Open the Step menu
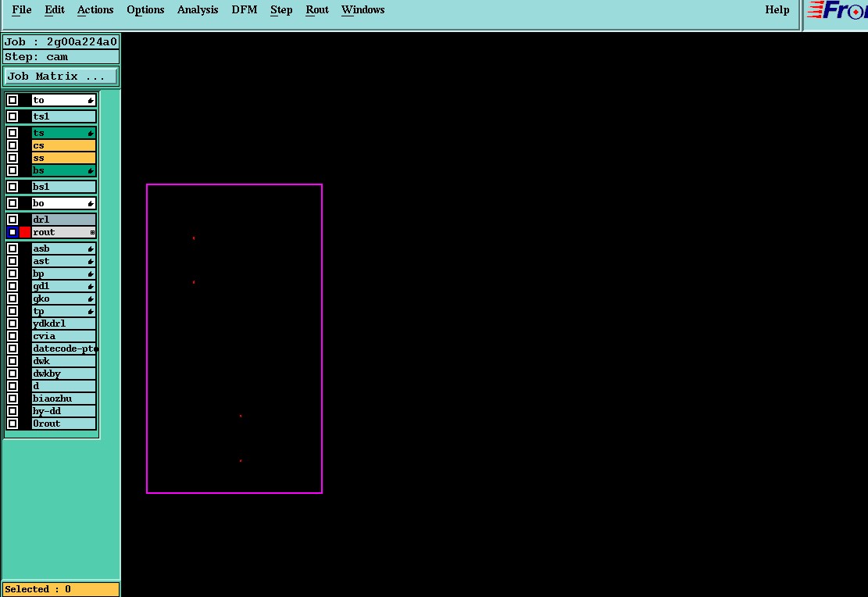Image resolution: width=868 pixels, height=597 pixels. pyautogui.click(x=281, y=10)
